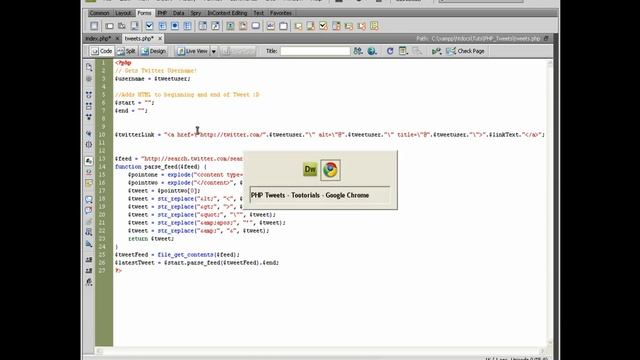Insert Spry Validation Select

336,26
